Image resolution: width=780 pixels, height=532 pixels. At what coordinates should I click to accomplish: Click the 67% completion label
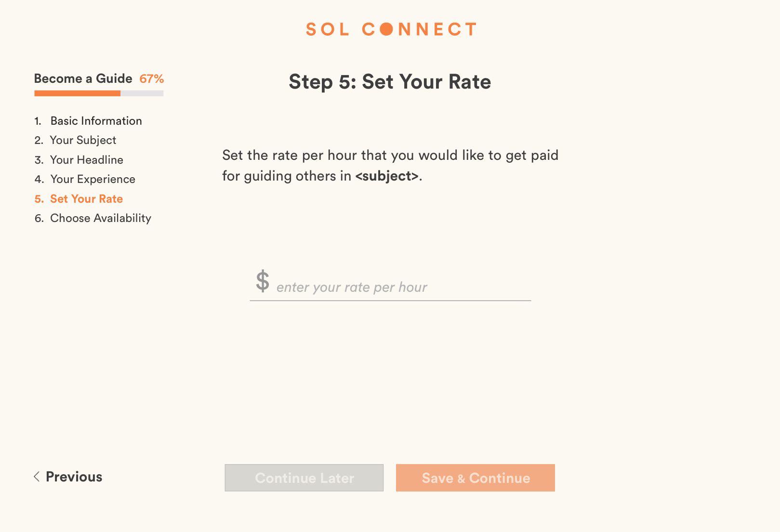pyautogui.click(x=152, y=78)
